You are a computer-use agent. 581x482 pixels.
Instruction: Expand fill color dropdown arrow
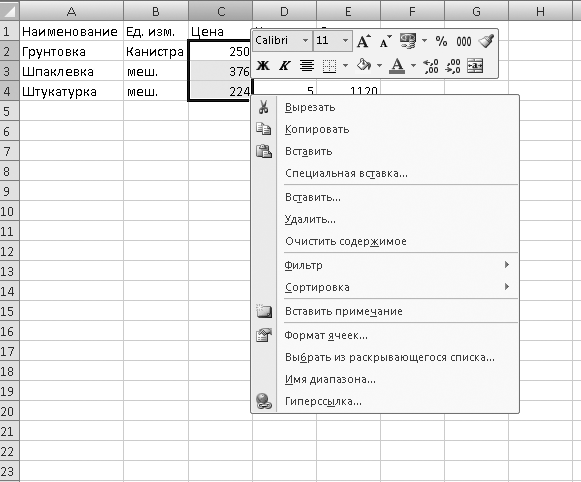pyautogui.click(x=379, y=66)
